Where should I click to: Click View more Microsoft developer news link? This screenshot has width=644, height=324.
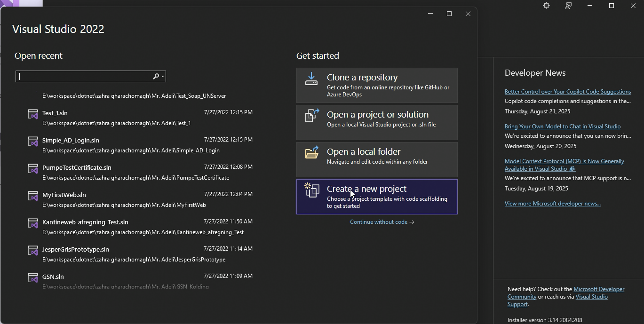click(x=553, y=204)
